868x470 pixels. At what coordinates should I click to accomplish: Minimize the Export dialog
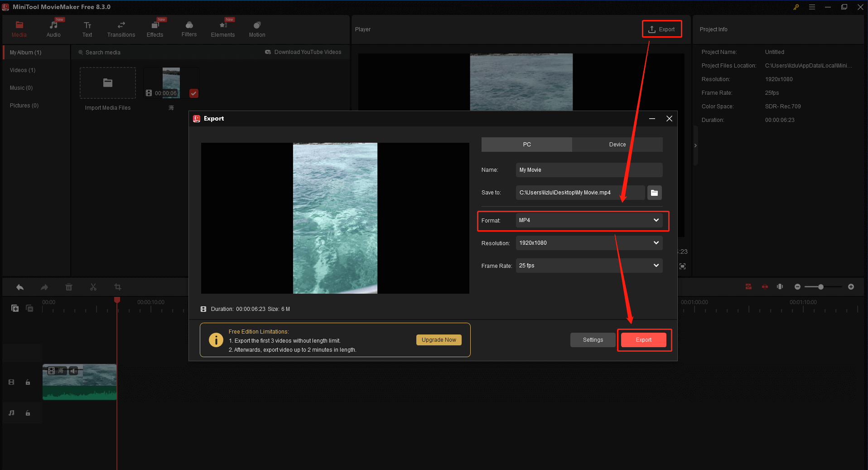click(x=652, y=119)
